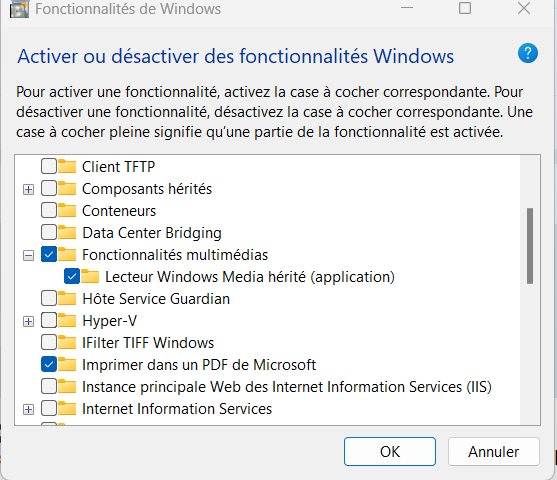557x480 pixels.
Task: Click folder icon beside Lecteur Windows Media hérité
Action: tap(90, 277)
